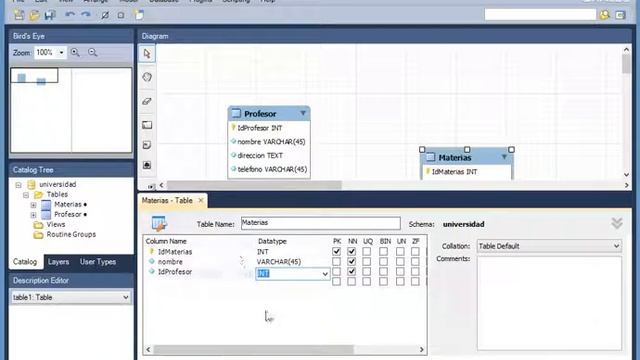Image resolution: width=640 pixels, height=360 pixels.
Task: Click the sidebar toggle icon at top right
Action: 620,15
